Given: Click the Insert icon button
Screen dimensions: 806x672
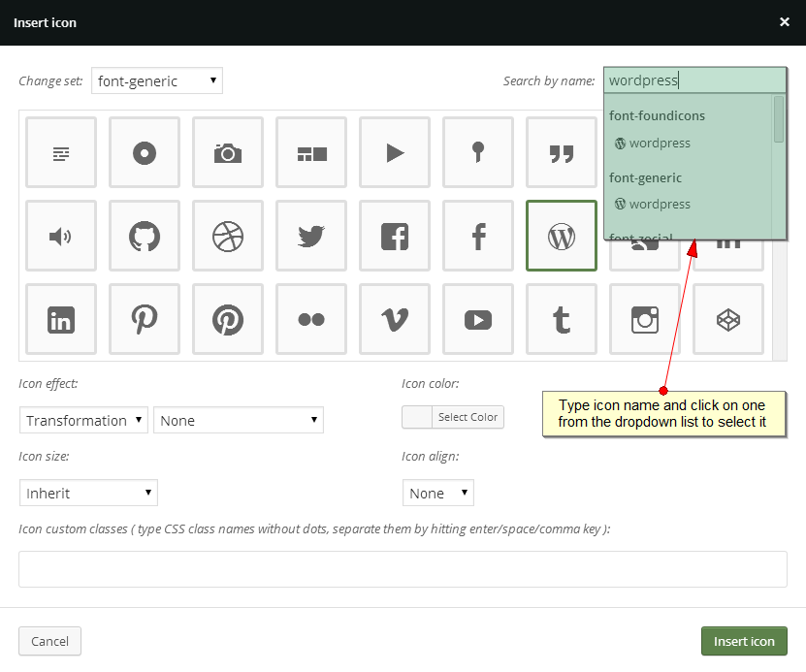Looking at the screenshot, I should (744, 641).
